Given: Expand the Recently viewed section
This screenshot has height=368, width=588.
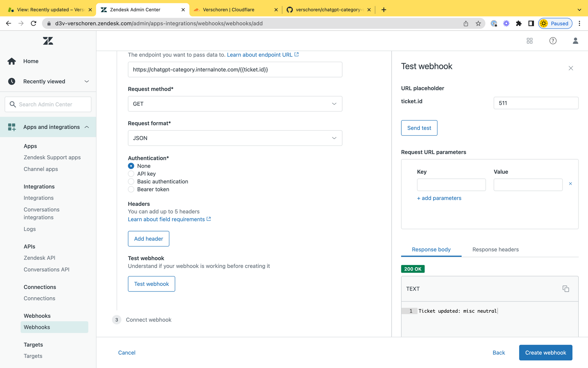Looking at the screenshot, I should [x=86, y=82].
